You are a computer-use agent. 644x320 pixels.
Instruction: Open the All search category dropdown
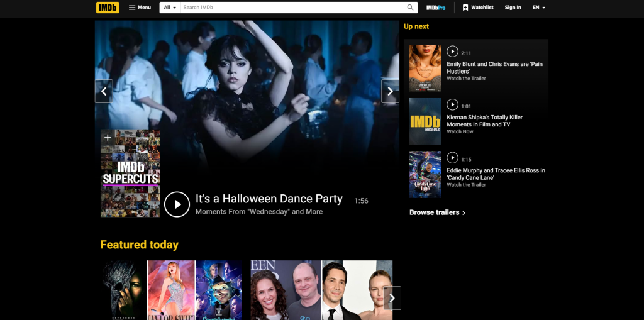[169, 8]
